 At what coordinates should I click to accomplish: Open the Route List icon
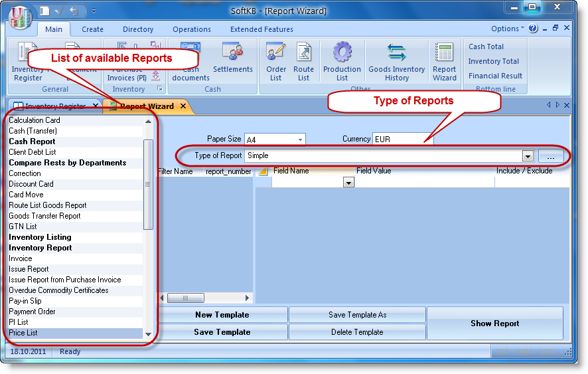pos(303,62)
